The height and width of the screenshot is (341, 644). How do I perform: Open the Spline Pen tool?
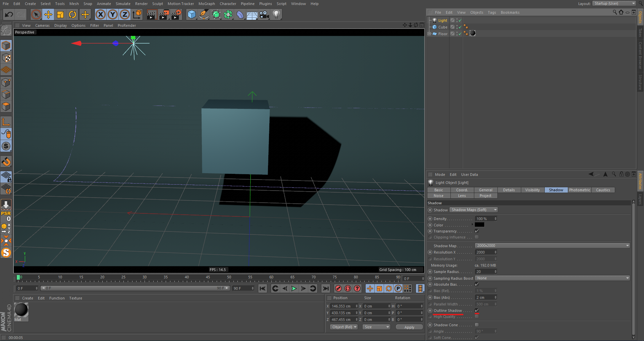tap(204, 14)
